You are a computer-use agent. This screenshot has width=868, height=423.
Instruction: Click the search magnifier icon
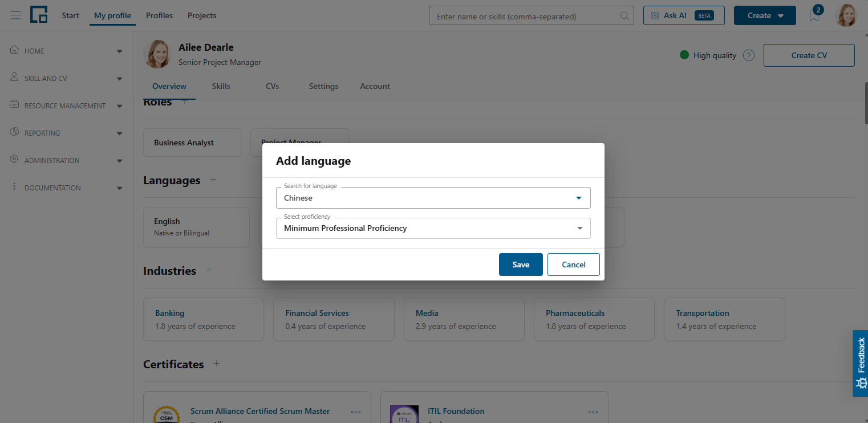click(624, 16)
